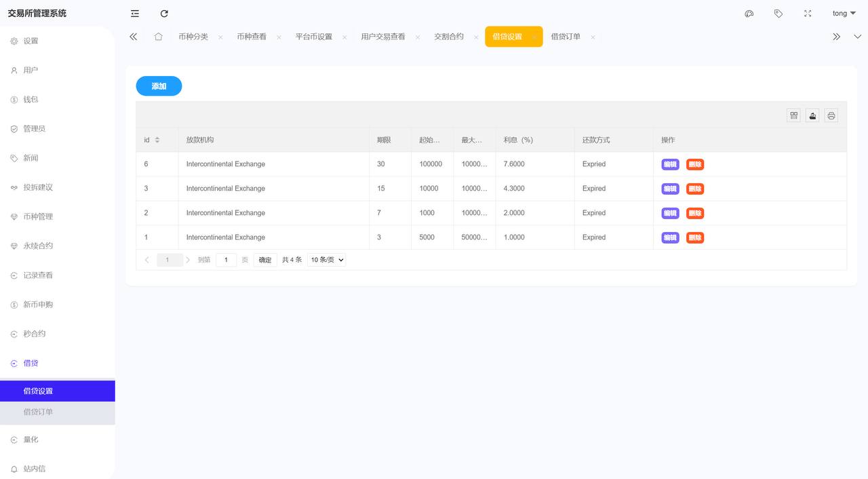This screenshot has width=868, height=479.
Task: Go to the home tab icon
Action: 158,37
